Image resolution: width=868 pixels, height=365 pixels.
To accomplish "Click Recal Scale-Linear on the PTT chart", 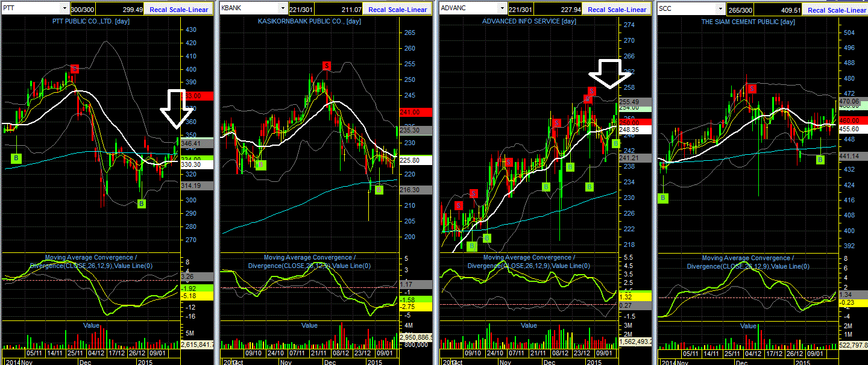I will coord(178,9).
